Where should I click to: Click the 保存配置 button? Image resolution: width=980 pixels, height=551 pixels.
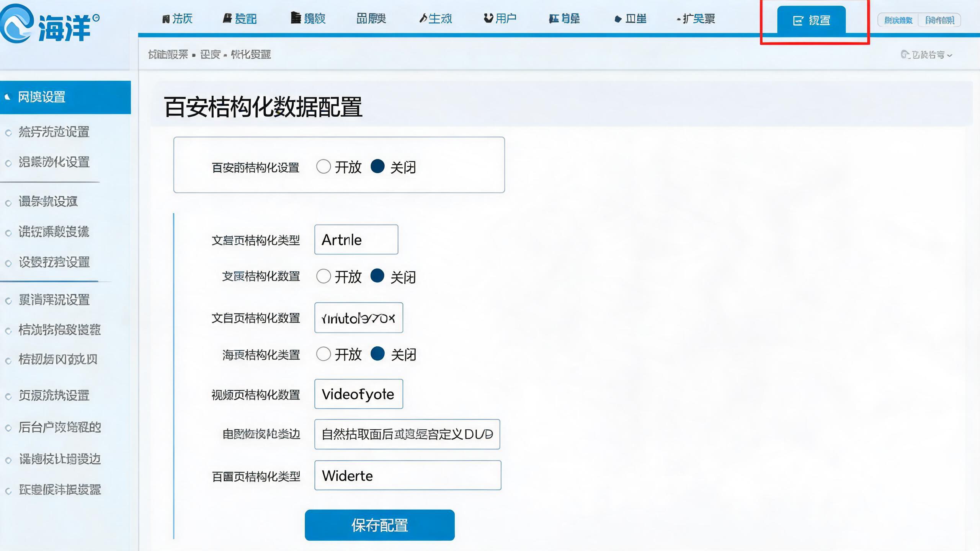(x=380, y=525)
